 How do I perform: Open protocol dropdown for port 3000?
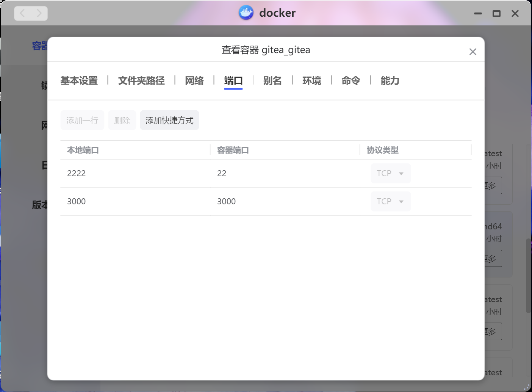click(390, 202)
